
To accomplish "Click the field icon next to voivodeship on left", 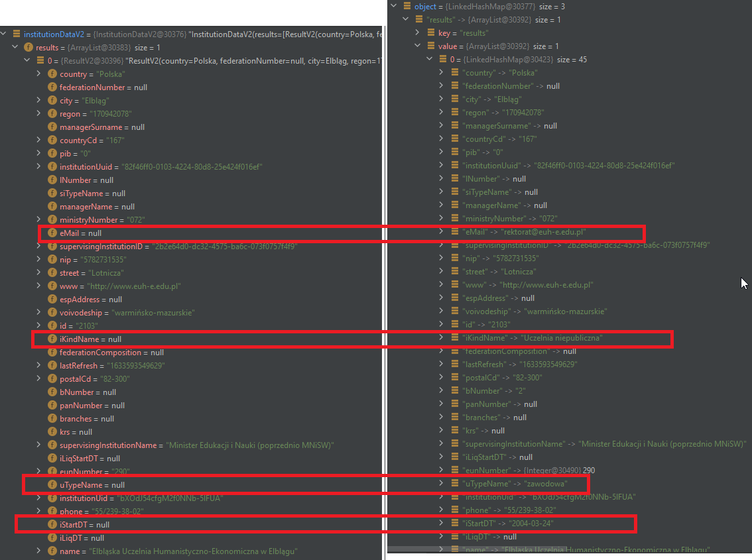I will [52, 312].
